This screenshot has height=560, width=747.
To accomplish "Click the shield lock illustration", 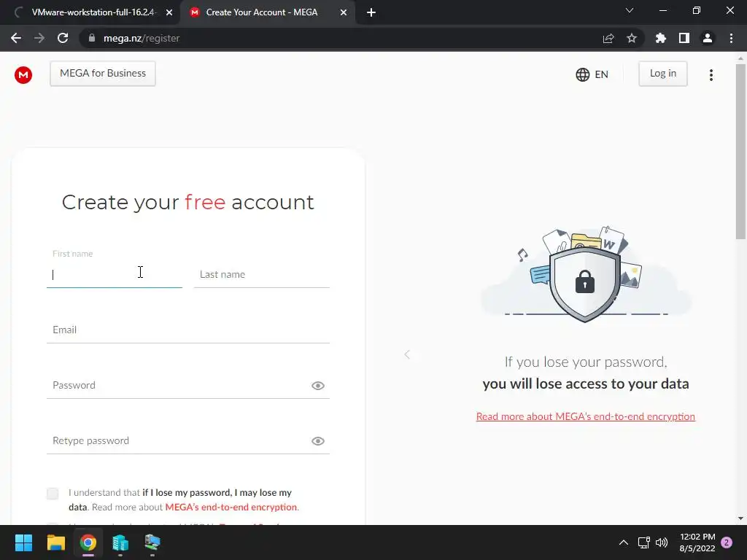I will tap(585, 284).
